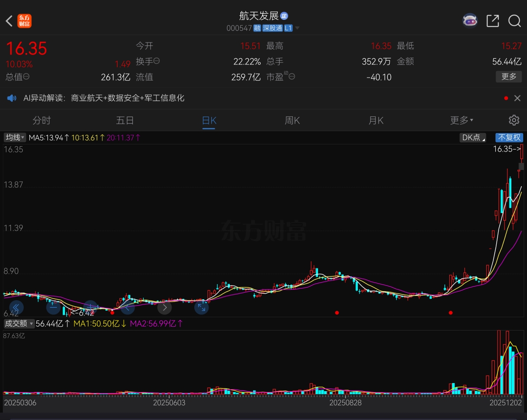
Task: Expand the chart to fullscreen
Action: (201, 307)
